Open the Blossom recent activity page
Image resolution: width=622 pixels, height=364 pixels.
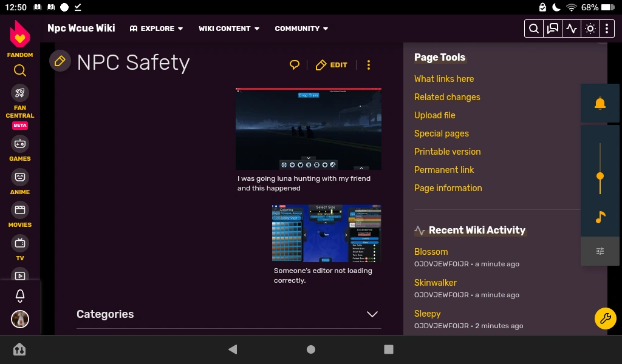point(431,252)
